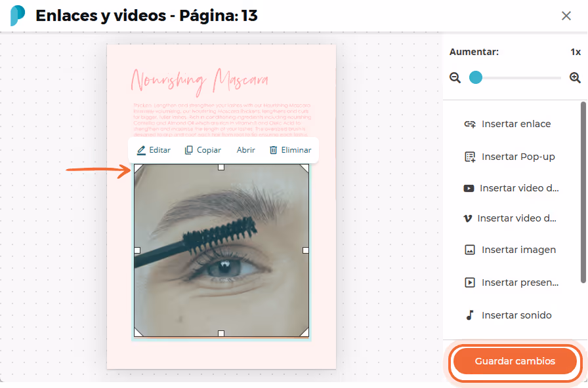Screen dimensions: 588x388
Task: Close the Enlaces y videos dialog
Action: tap(566, 16)
